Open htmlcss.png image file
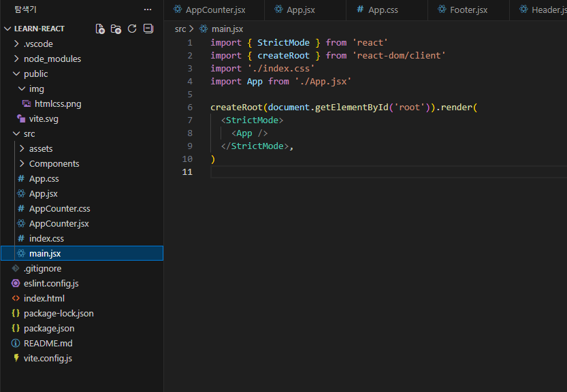This screenshot has width=567, height=392. pos(58,103)
